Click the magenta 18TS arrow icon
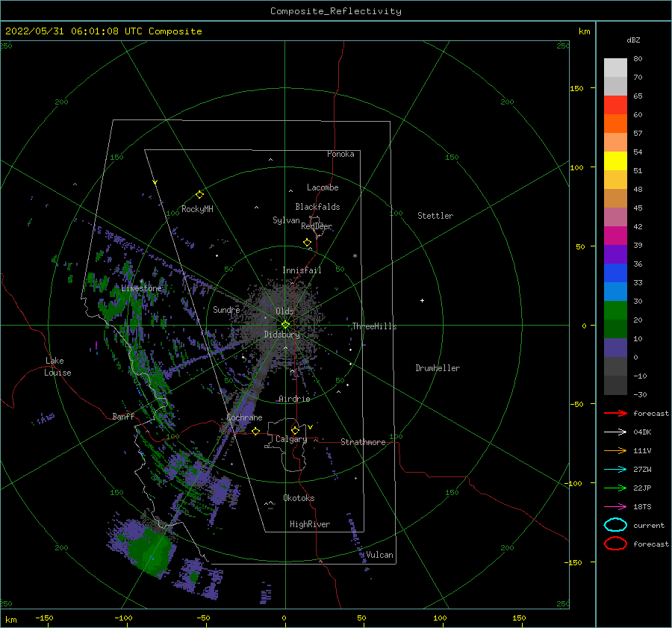The width and height of the screenshot is (672, 628). click(615, 507)
